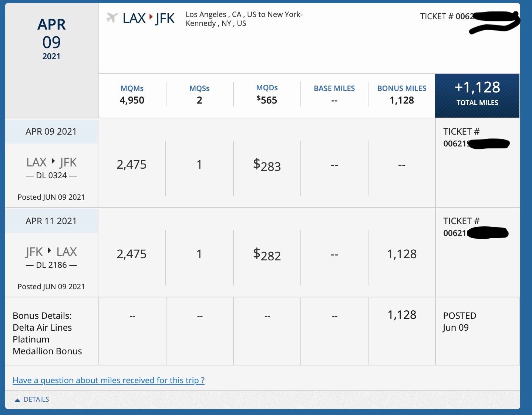Click the arrow in the JFK to LAX segment
This screenshot has height=415, width=532.
50,251
